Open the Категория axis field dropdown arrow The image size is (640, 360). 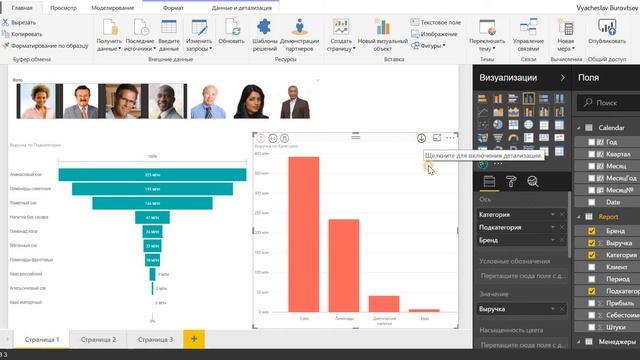(553, 214)
